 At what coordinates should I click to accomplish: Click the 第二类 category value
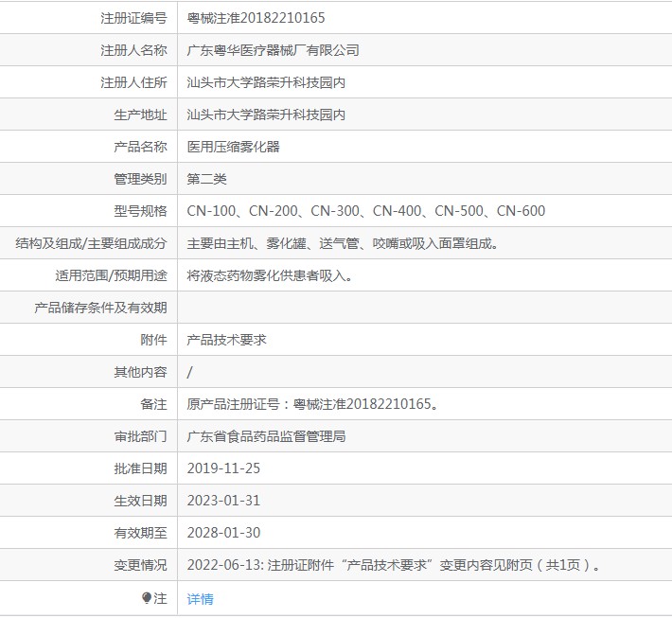[206, 179]
